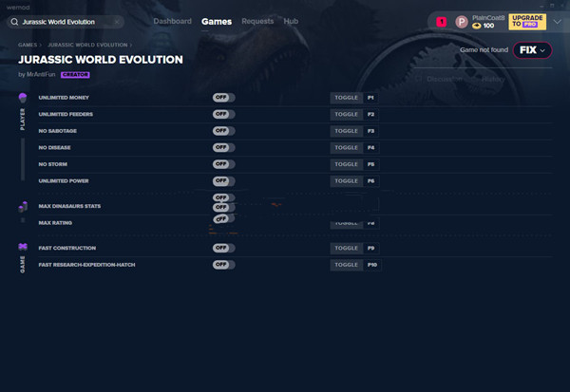Enable Fast Research-Expedition-Hatch switch

coord(223,265)
